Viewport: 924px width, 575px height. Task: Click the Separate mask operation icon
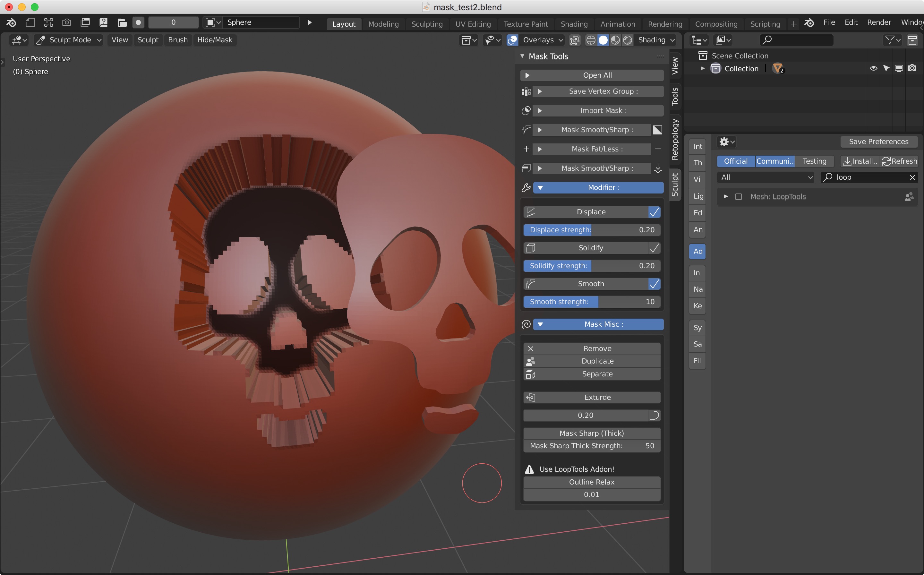click(529, 373)
